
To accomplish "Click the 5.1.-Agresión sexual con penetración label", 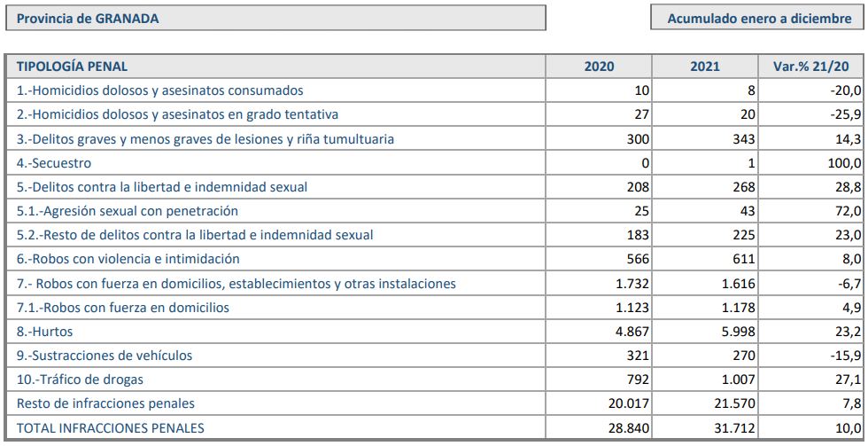I will tap(128, 211).
